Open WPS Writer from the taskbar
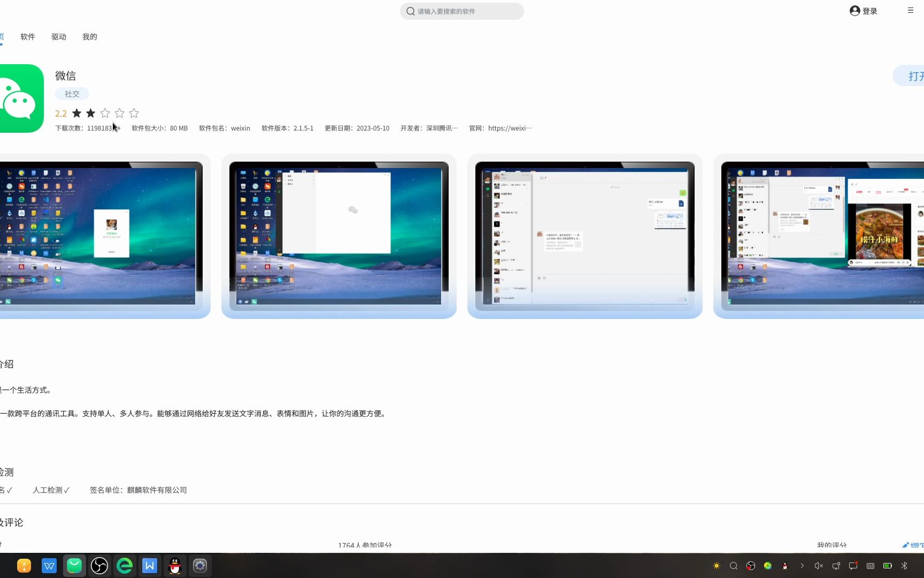This screenshot has height=578, width=924. pos(49,566)
